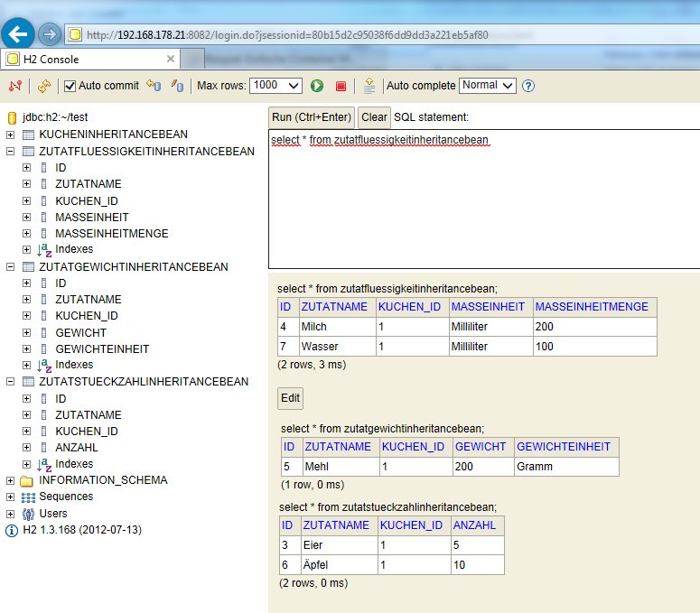
Task: Expand the INFORMATION_SCHEMA folder
Action: (x=10, y=480)
